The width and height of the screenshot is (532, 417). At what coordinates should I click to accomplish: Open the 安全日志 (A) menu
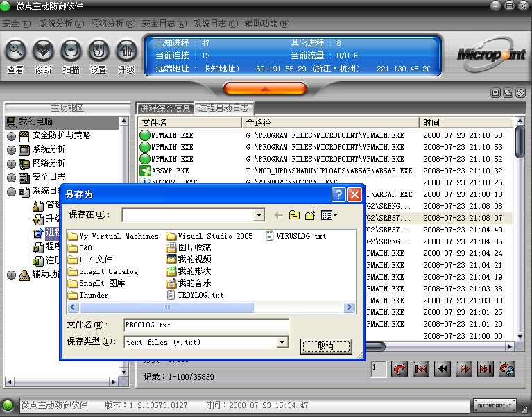tap(164, 24)
